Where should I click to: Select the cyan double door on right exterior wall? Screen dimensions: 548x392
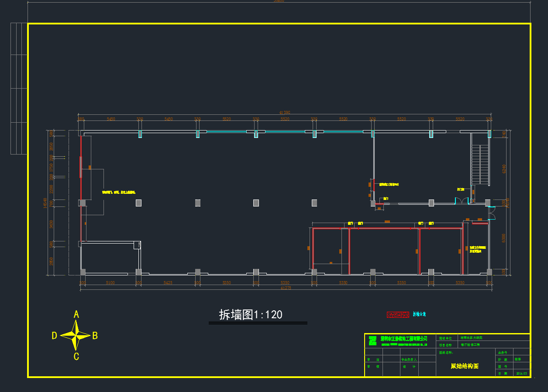pos(492,213)
